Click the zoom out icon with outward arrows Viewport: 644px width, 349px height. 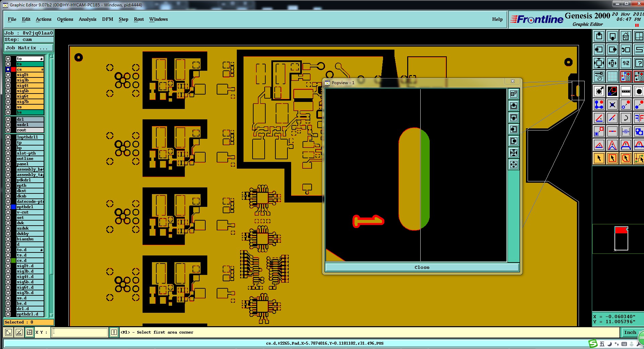click(x=612, y=63)
